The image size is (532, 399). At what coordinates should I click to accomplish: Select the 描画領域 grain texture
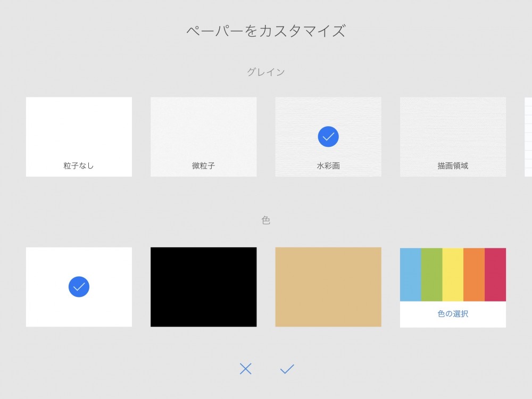click(453, 137)
